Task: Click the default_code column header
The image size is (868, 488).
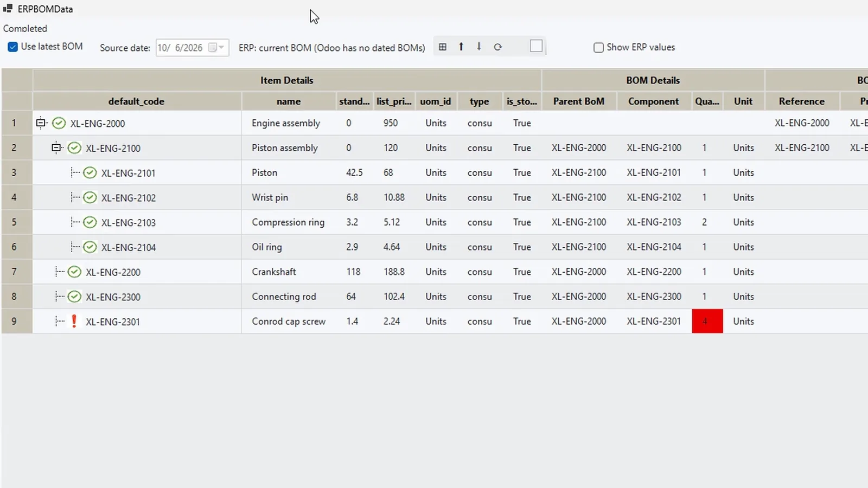Action: tap(137, 101)
